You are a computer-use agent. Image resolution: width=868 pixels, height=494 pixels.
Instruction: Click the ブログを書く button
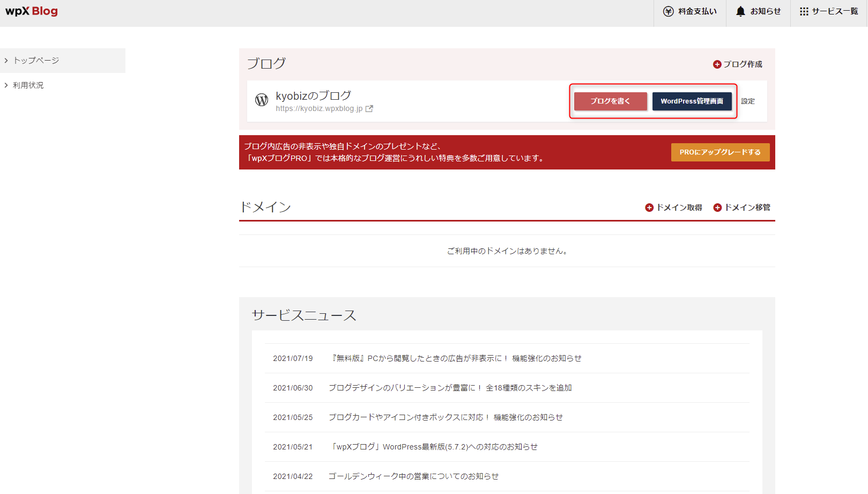pyautogui.click(x=611, y=101)
